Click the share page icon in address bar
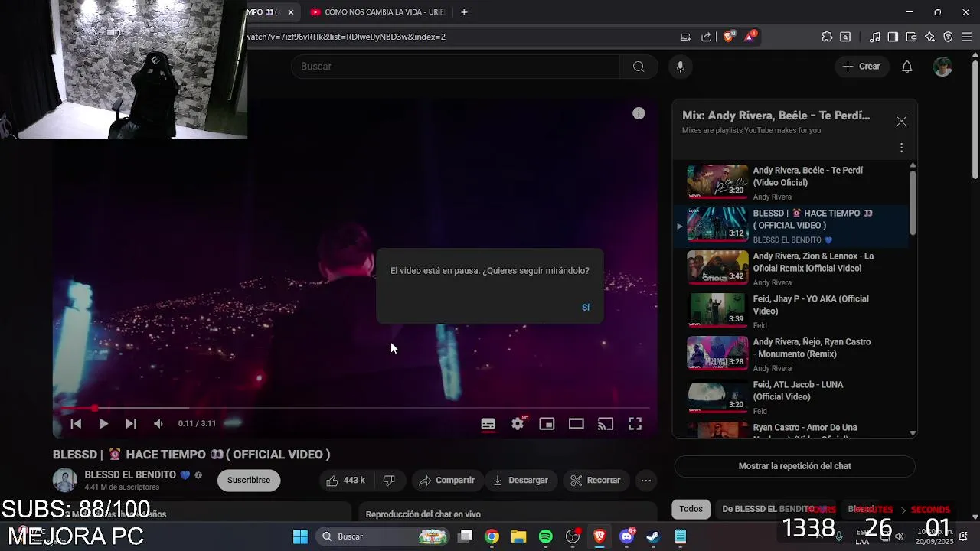This screenshot has height=551, width=980. [706, 37]
